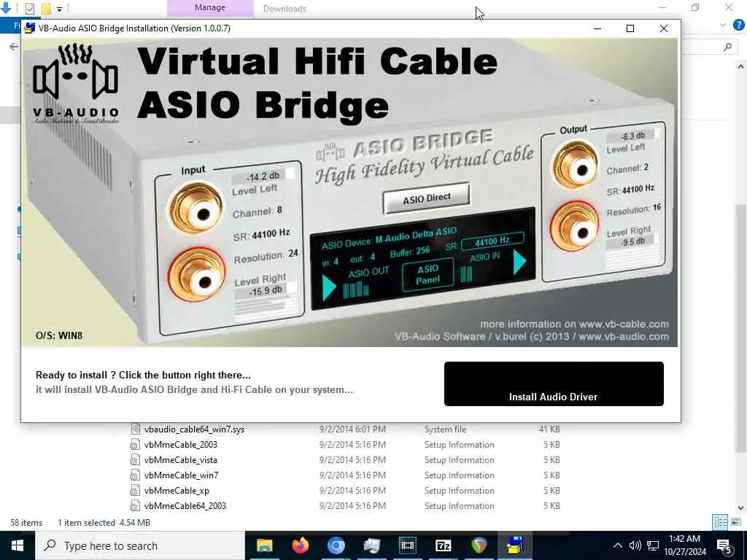
Task: Click the taskbar search box
Action: [140, 545]
